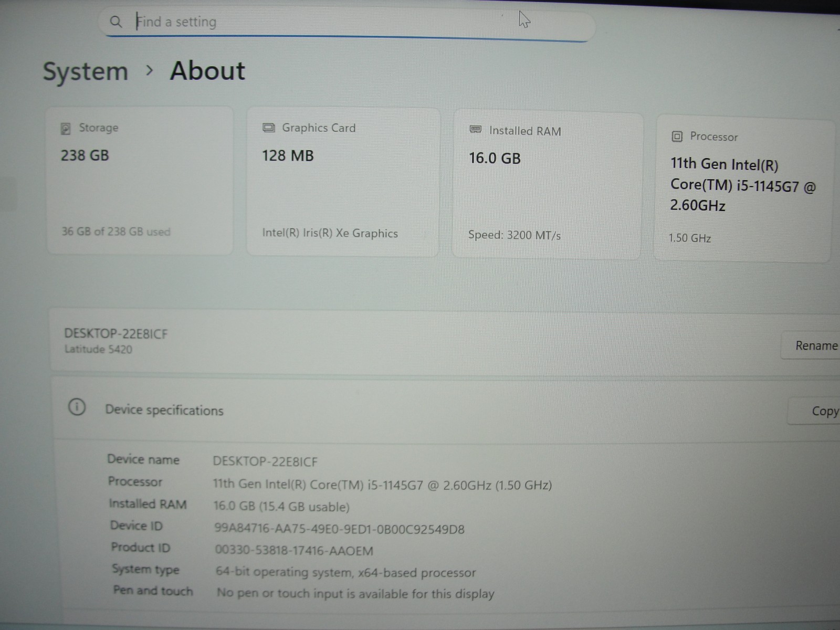This screenshot has width=840, height=630.
Task: Select the '36 GB of 238 GB used' text
Action: (x=116, y=232)
